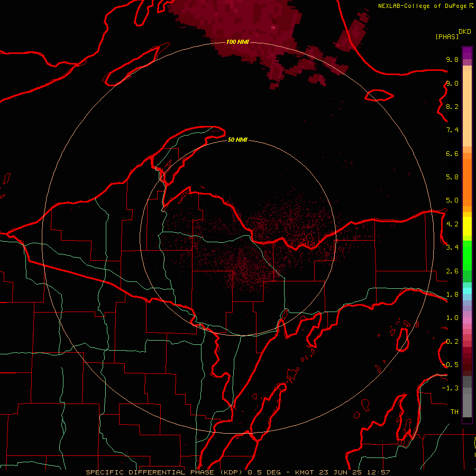Screen dimensions: 476x476
Task: Click the 9.0 value on color scale
Action: coord(452,83)
